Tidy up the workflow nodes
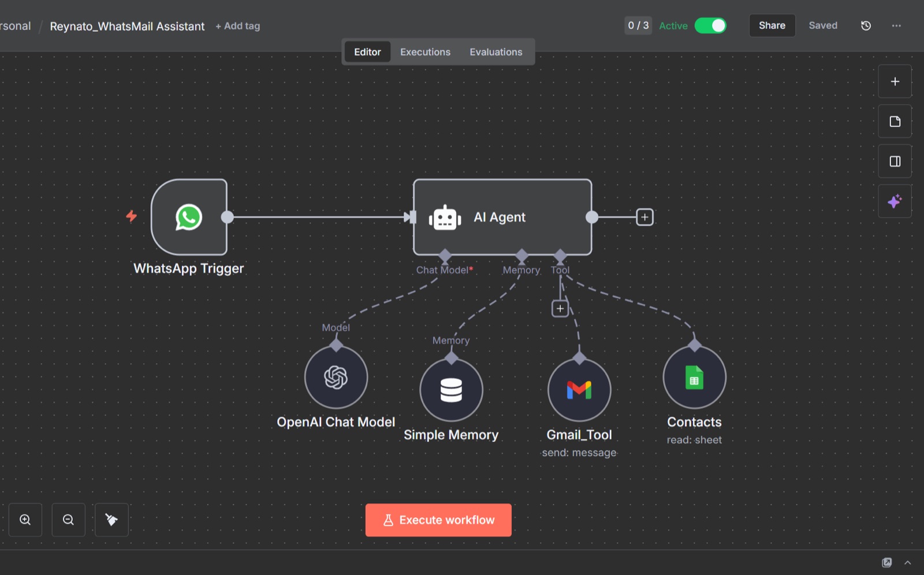Image resolution: width=924 pixels, height=575 pixels. [111, 520]
